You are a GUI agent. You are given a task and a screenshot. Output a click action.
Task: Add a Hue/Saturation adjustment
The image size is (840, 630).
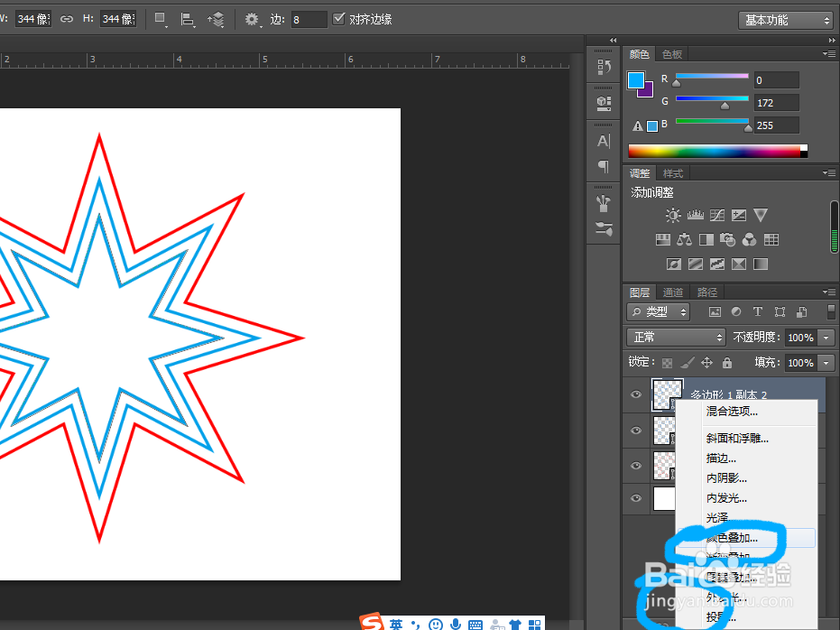[662, 239]
